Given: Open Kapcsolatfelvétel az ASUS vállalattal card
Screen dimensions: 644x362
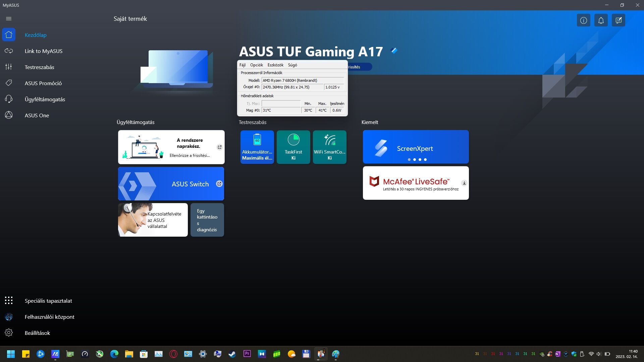Looking at the screenshot, I should (153, 220).
